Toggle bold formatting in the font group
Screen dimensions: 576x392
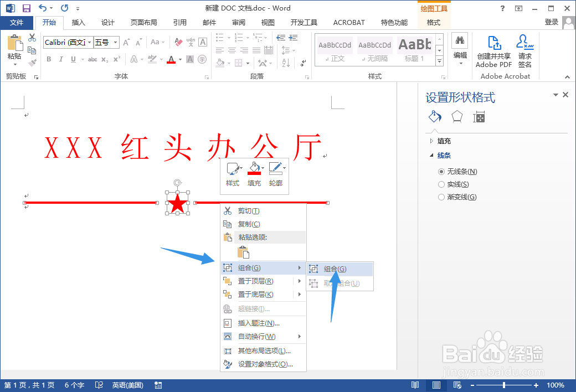[49, 59]
